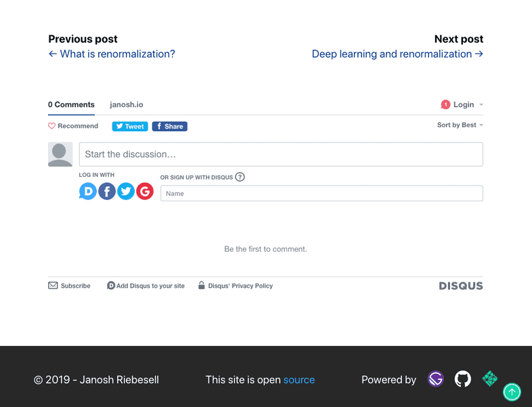The height and width of the screenshot is (407, 532).
Task: Click the Tweet share button
Action: tap(130, 126)
